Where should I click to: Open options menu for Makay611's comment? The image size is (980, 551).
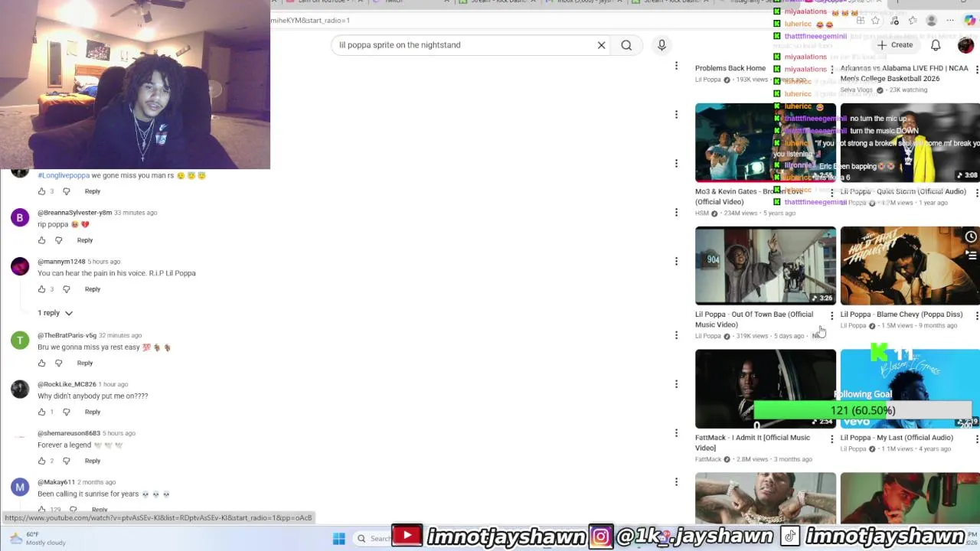point(676,482)
